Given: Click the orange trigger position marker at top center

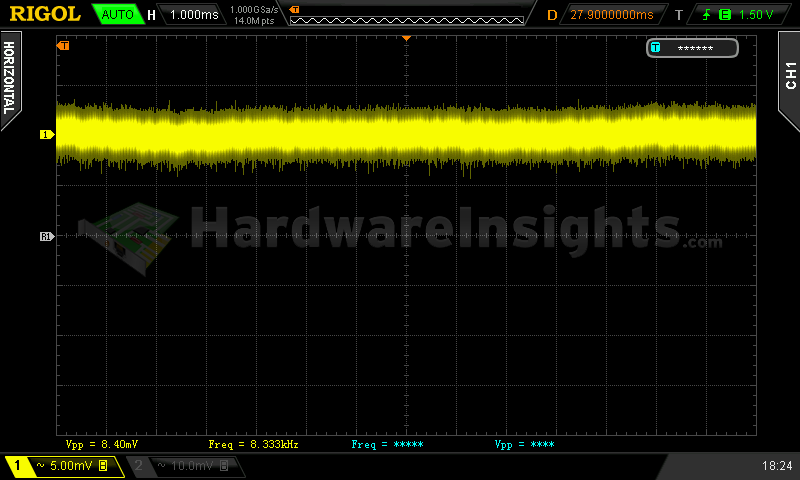Looking at the screenshot, I should [x=406, y=38].
